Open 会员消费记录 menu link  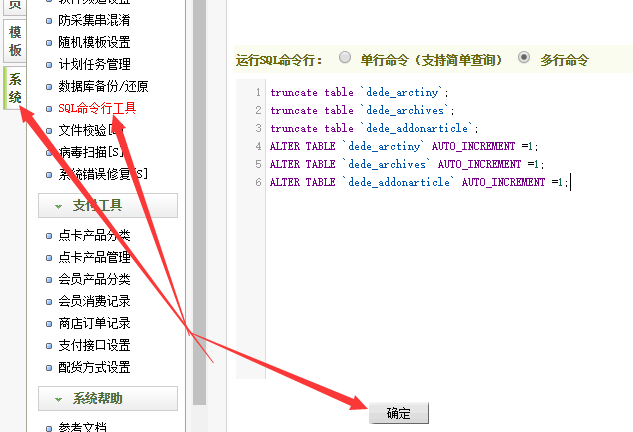pyautogui.click(x=94, y=302)
